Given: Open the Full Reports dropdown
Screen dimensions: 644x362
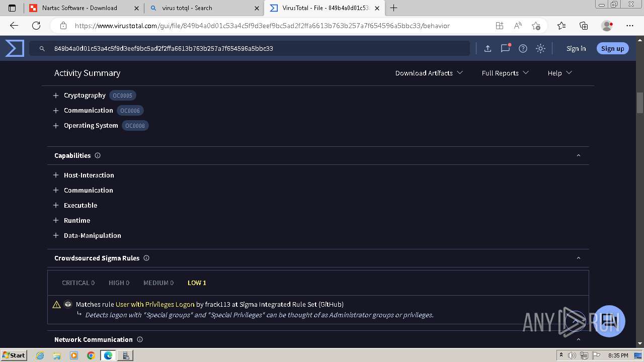Looking at the screenshot, I should [505, 73].
